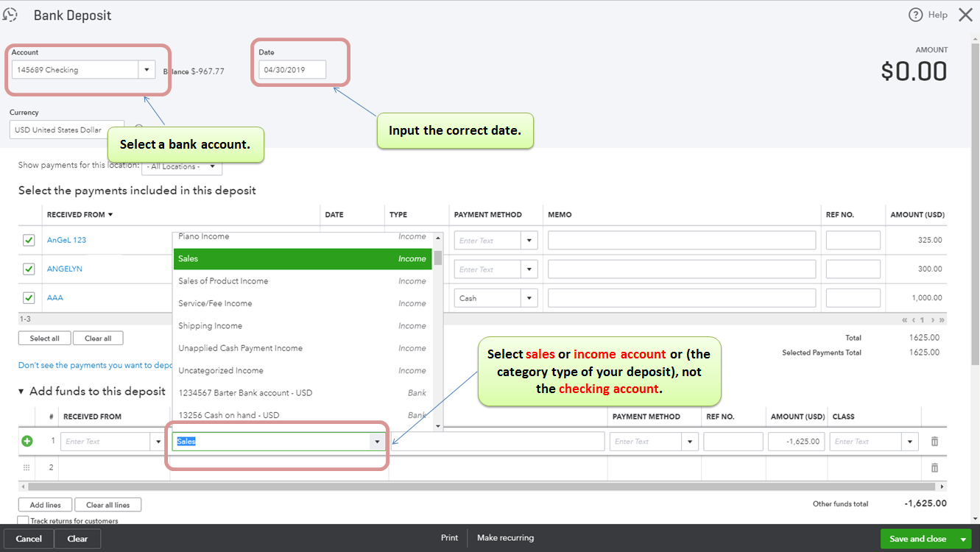Image resolution: width=980 pixels, height=552 pixels.
Task: Click the Ref No field on line 1
Action: [733, 442]
